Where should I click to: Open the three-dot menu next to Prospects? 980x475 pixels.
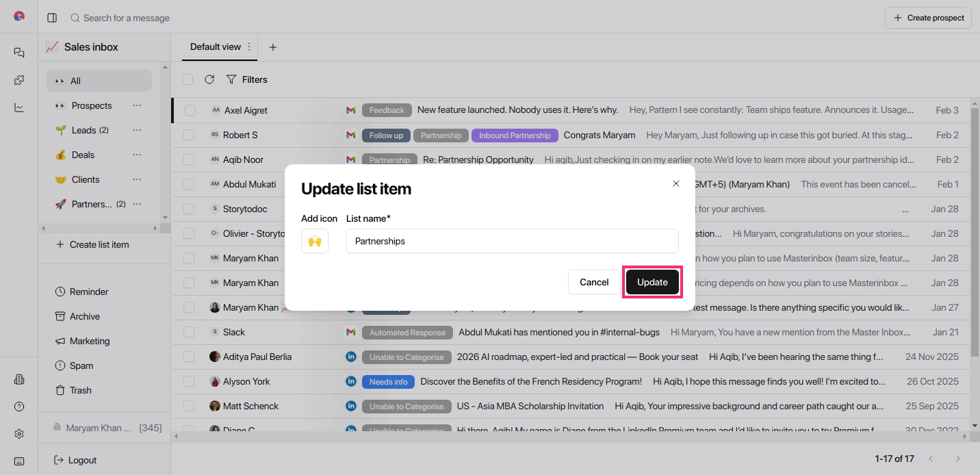point(136,105)
